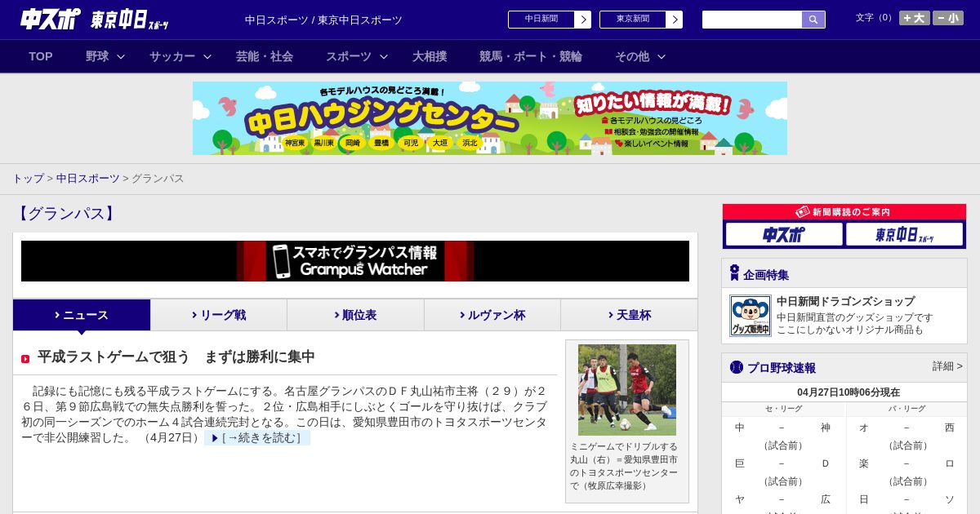Viewport: 980px width, 514px height.
Task: Click the 文字（0） text size label
Action: pos(875,18)
